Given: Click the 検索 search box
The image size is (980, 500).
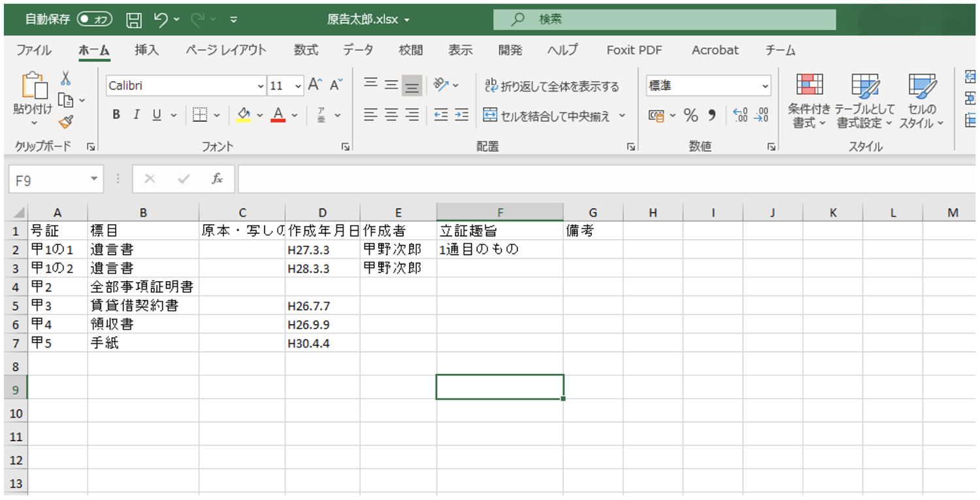Looking at the screenshot, I should [664, 20].
